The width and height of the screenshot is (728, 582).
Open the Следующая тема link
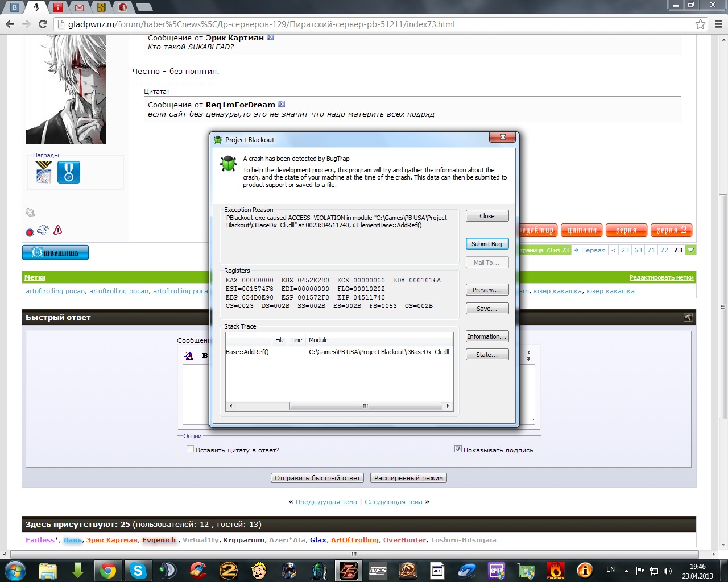pyautogui.click(x=394, y=502)
